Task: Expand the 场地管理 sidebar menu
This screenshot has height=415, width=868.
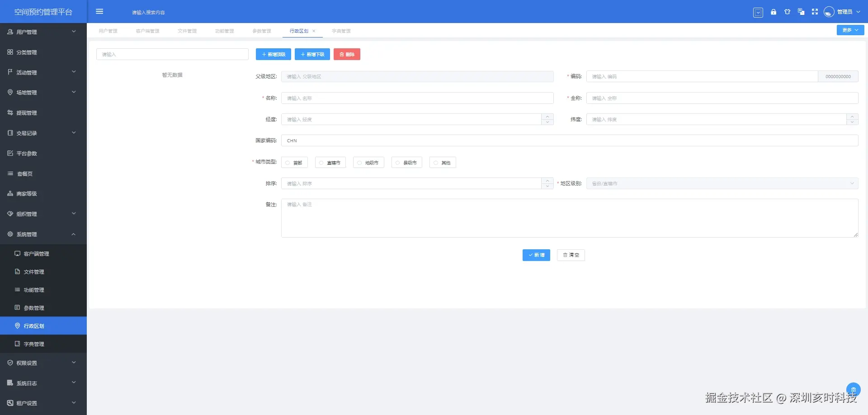Action: pyautogui.click(x=43, y=92)
